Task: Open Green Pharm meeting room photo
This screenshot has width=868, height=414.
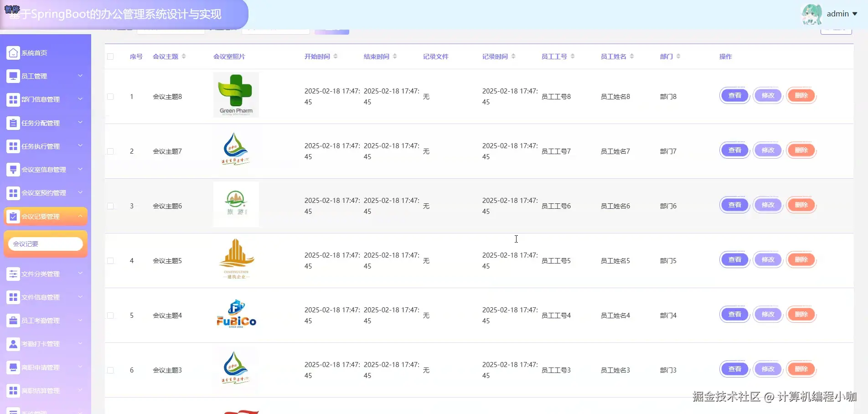Action: [236, 95]
